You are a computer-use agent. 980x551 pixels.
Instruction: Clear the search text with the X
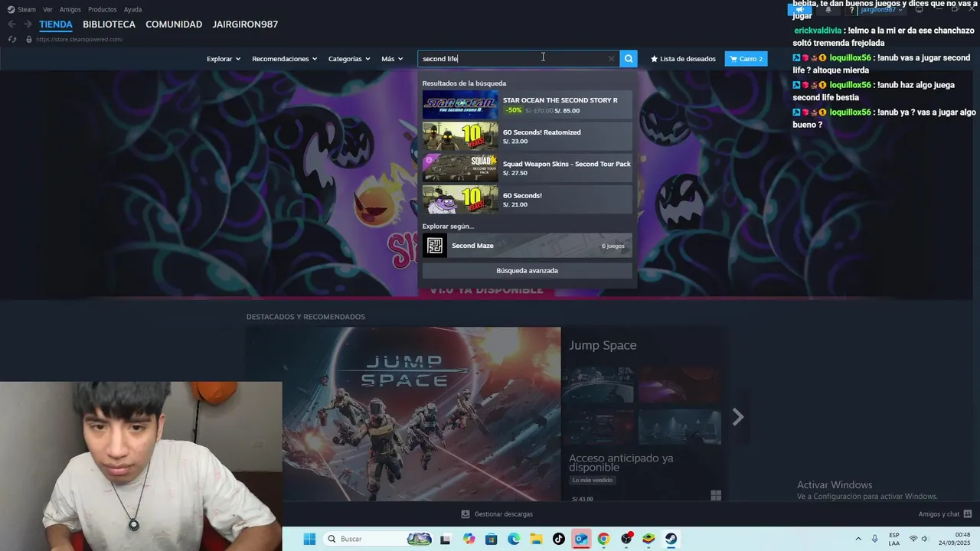click(x=611, y=58)
